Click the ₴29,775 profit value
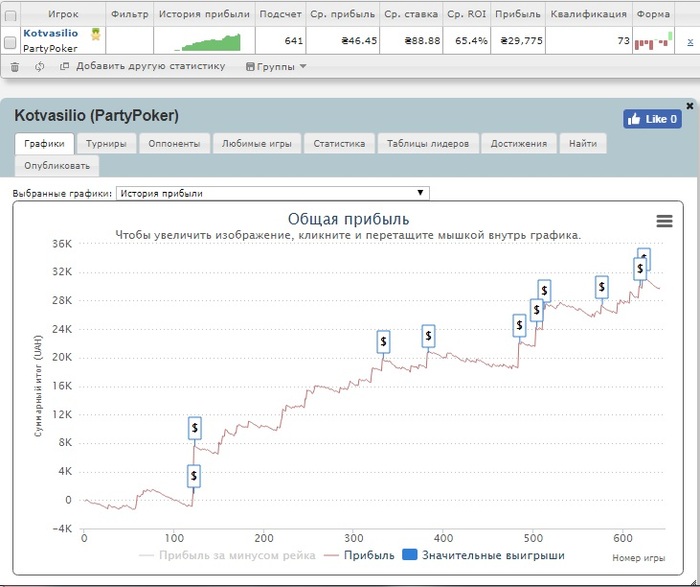Viewport: 700px width, 587px height. pyautogui.click(x=521, y=41)
